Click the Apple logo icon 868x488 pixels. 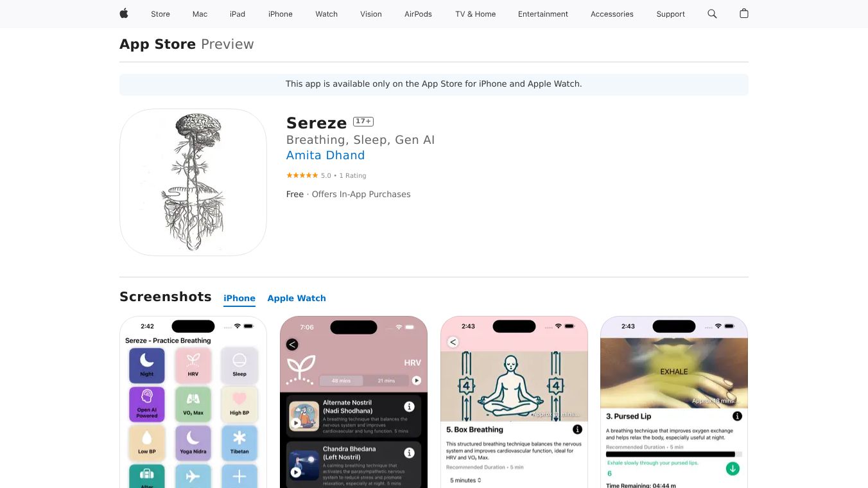click(124, 13)
